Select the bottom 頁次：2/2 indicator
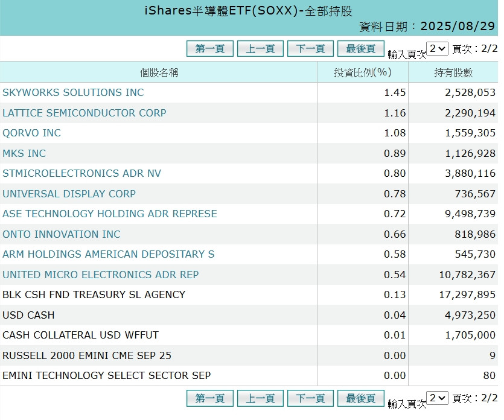This screenshot has width=504, height=420. pyautogui.click(x=475, y=398)
